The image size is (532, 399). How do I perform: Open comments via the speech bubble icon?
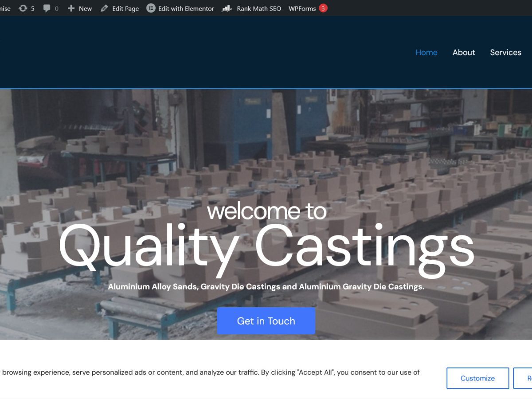click(x=47, y=8)
